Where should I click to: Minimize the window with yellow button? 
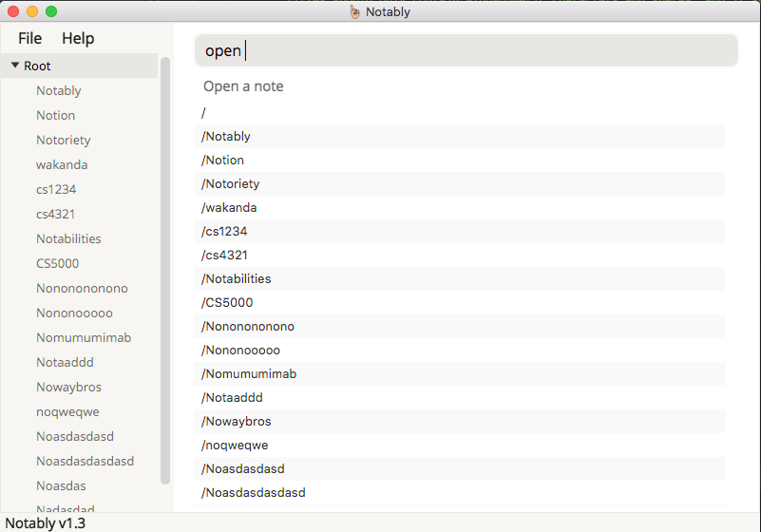[x=32, y=11]
